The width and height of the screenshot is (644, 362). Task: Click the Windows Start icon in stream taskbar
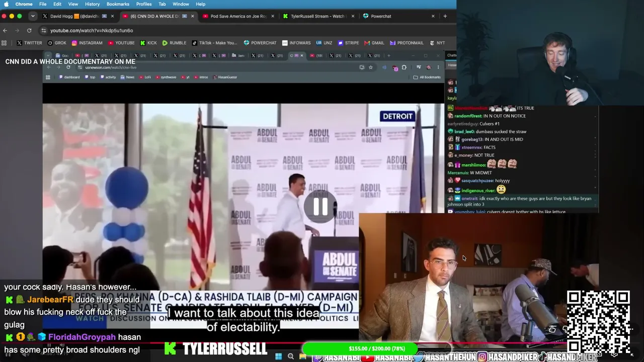pyautogui.click(x=278, y=356)
